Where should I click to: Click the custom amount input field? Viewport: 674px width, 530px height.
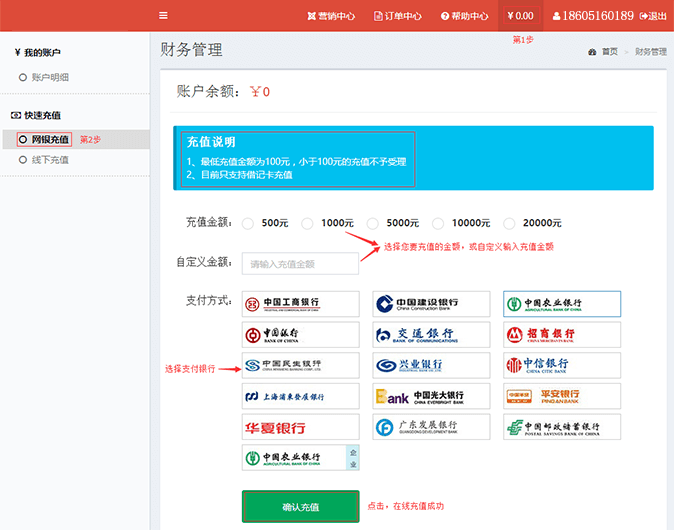300,264
